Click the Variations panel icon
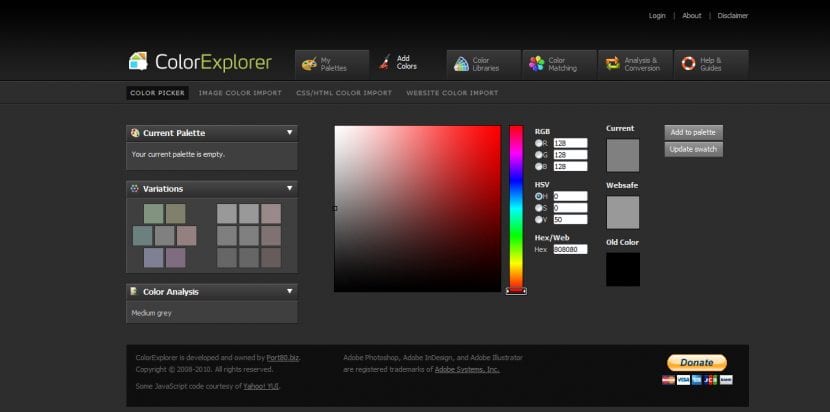 coord(135,189)
